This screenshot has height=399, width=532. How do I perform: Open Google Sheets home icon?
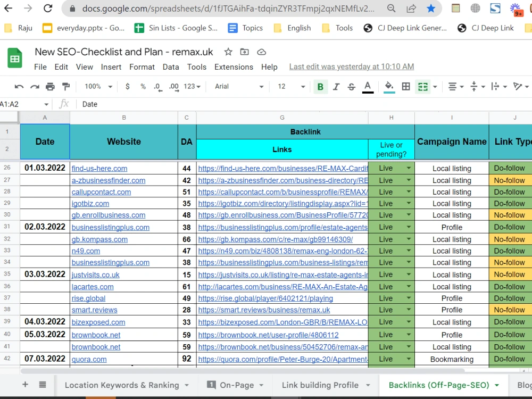click(15, 58)
